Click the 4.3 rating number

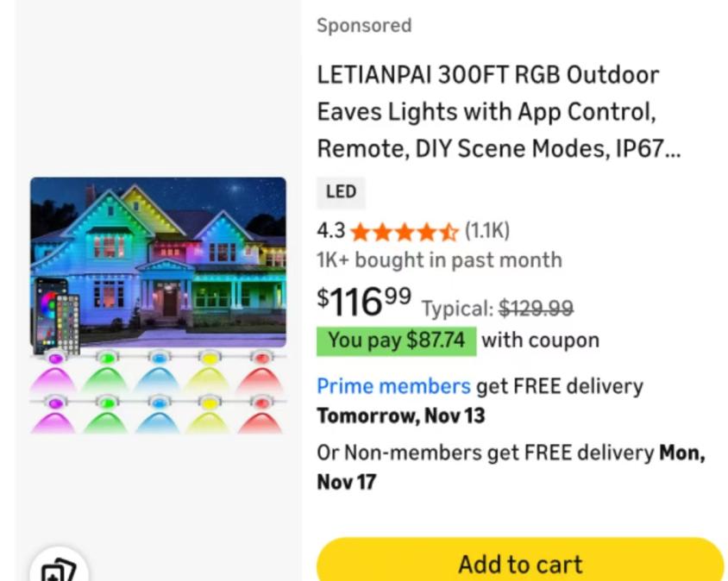pos(330,231)
